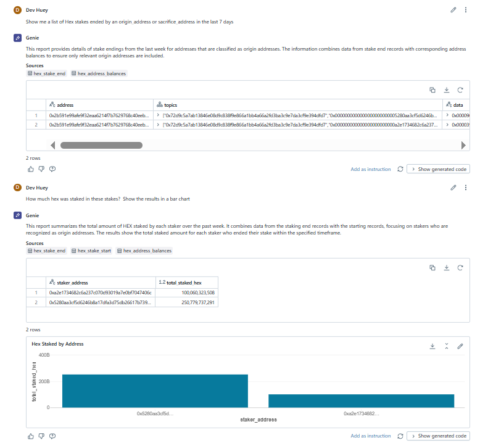Viewport: 488px width, 448px height.
Task: Show generated code for second response
Action: click(x=438, y=436)
